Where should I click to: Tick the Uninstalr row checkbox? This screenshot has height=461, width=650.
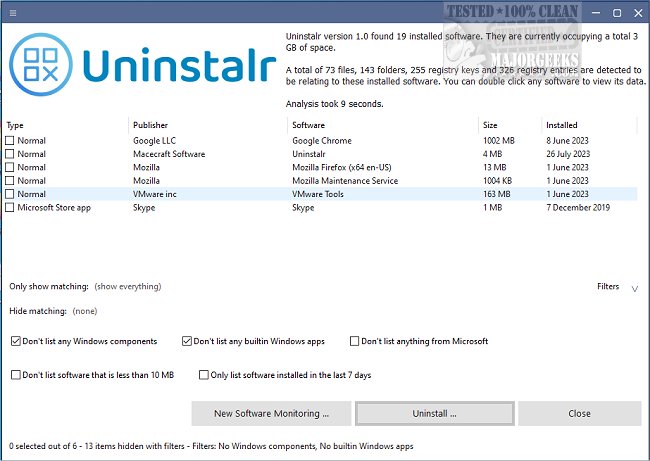point(10,154)
